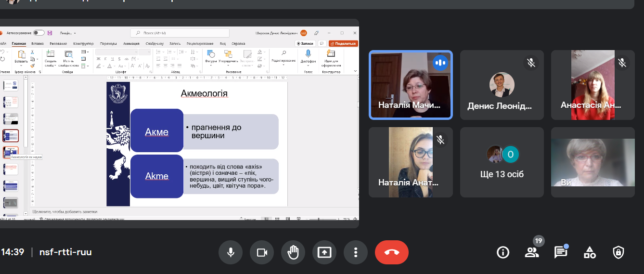Open the activities shapes icon
Viewport: 644px width, 274px height.
click(x=590, y=252)
